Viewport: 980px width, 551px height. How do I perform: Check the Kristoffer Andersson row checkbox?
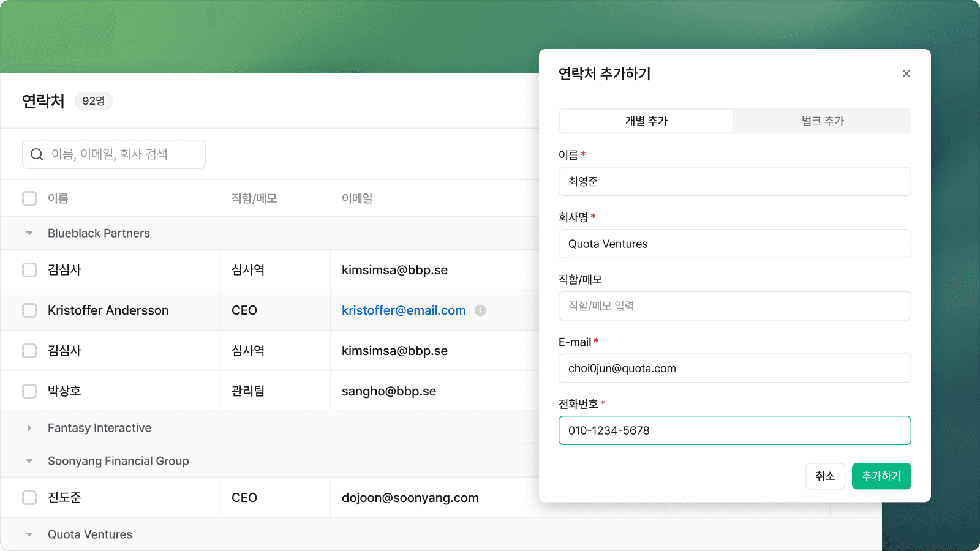tap(29, 310)
